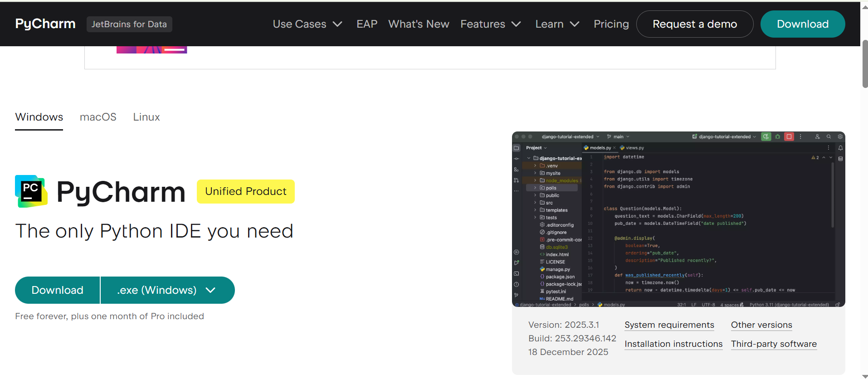Open the System requirements link
Image resolution: width=868 pixels, height=379 pixels.
669,325
